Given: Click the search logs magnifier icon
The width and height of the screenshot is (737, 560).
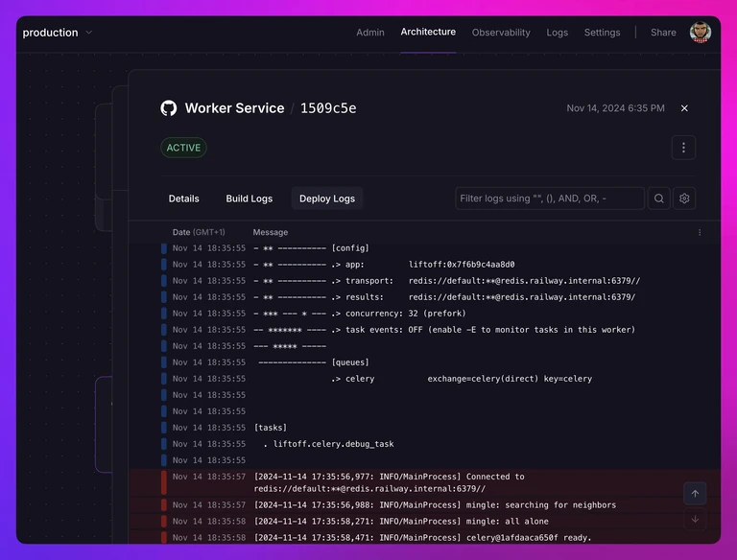Looking at the screenshot, I should click(x=658, y=198).
